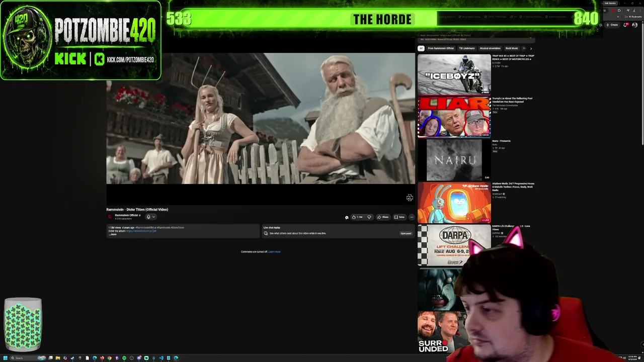Open the Rammstein Official channel name
Image resolution: width=644 pixels, height=362 pixels.
[127, 215]
